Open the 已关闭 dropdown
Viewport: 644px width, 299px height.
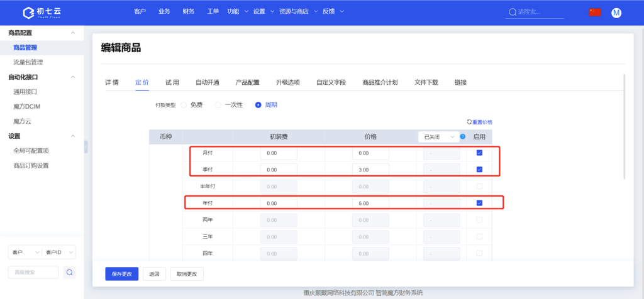438,136
